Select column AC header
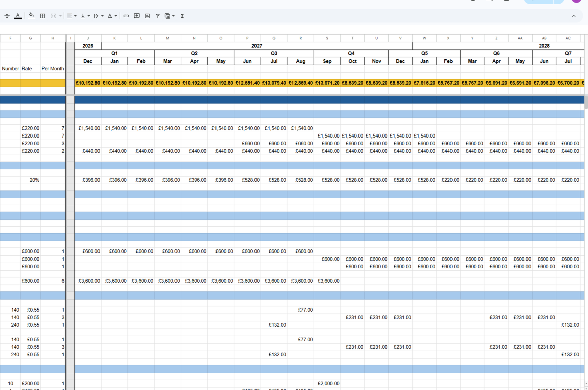Image resolution: width=588 pixels, height=390 pixels. tap(568, 38)
